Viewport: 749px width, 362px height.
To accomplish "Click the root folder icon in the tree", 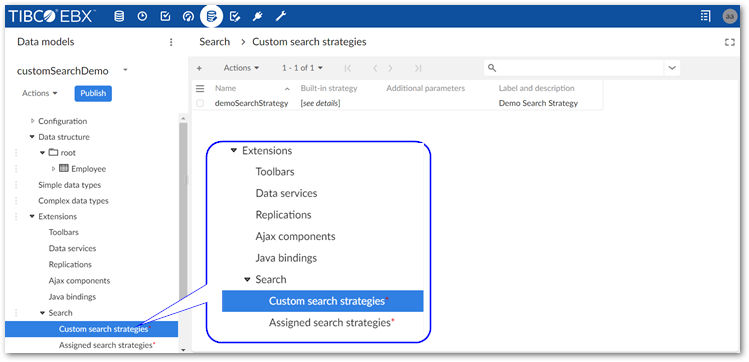I will (x=53, y=152).
